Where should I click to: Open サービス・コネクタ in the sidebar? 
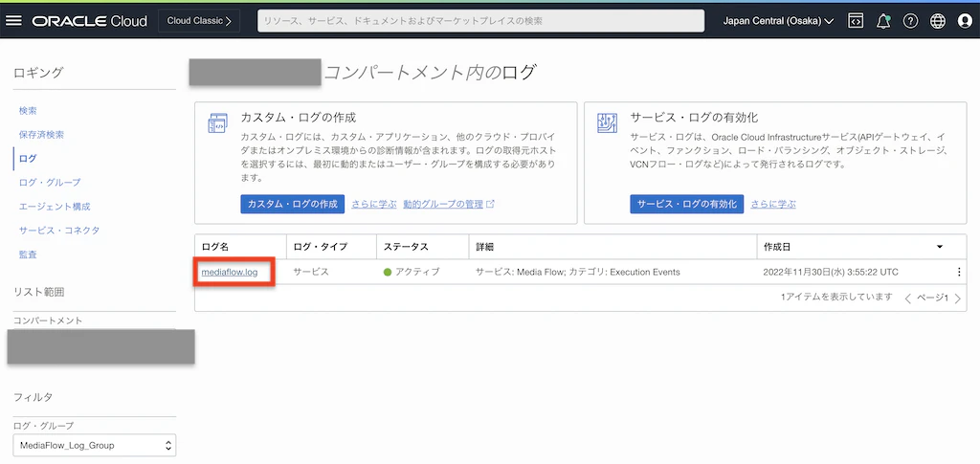[x=59, y=230]
